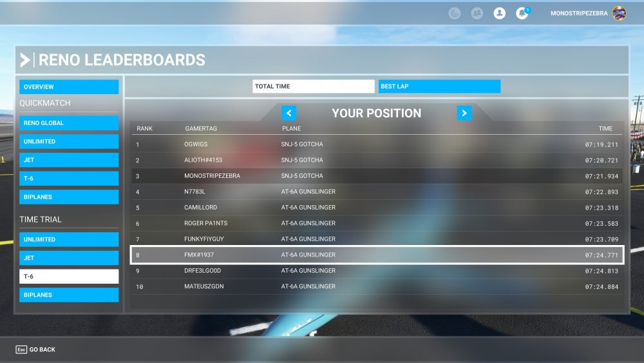Select the ROGER PA1NTS gamertag
This screenshot has height=363, width=644.
pos(206,223)
